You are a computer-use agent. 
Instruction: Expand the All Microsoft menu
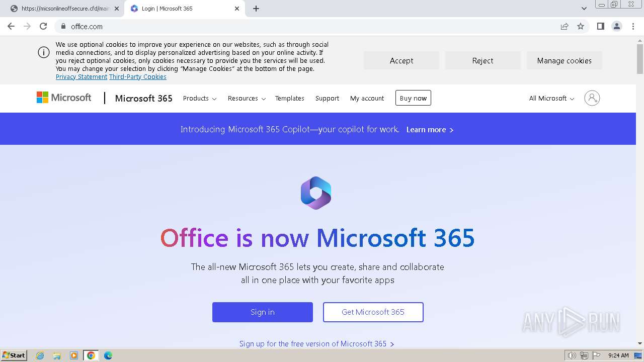click(x=551, y=99)
